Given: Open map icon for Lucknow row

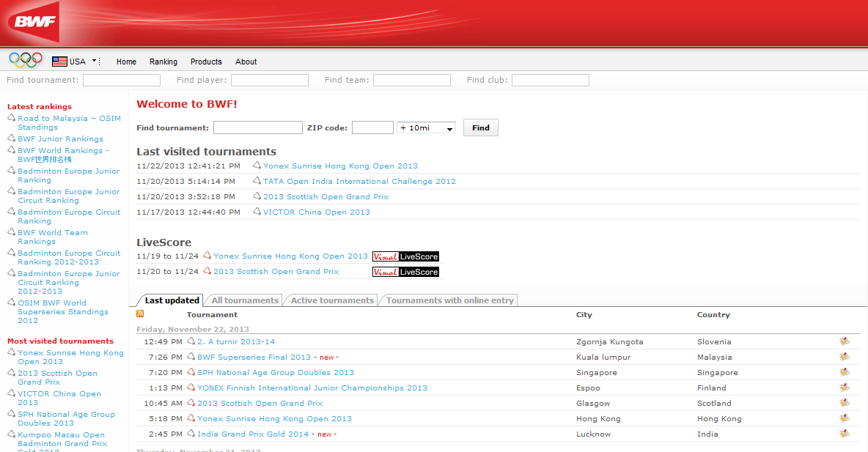Looking at the screenshot, I should coord(845,434).
